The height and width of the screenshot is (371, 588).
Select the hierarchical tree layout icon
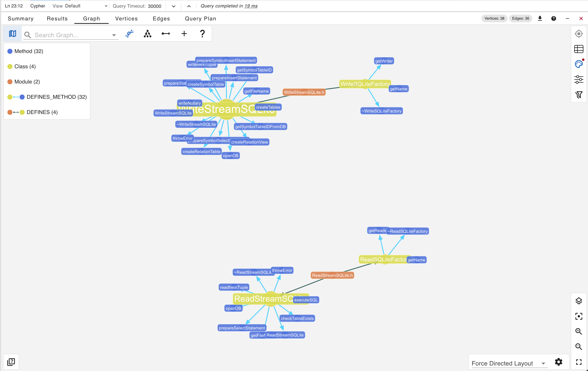tap(148, 34)
